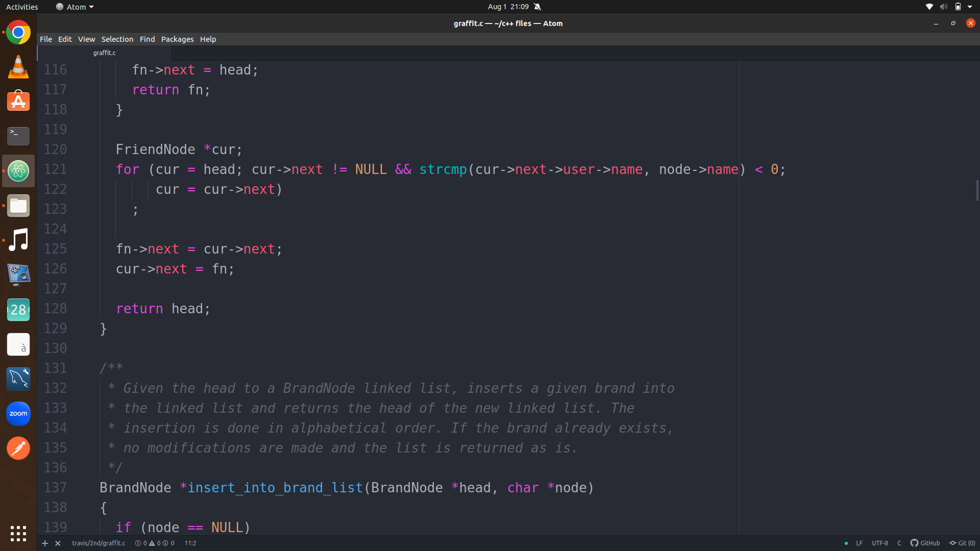Click the 'FriendNode *cur;' declaration
Screen dimensions: 980x551
coord(179,149)
